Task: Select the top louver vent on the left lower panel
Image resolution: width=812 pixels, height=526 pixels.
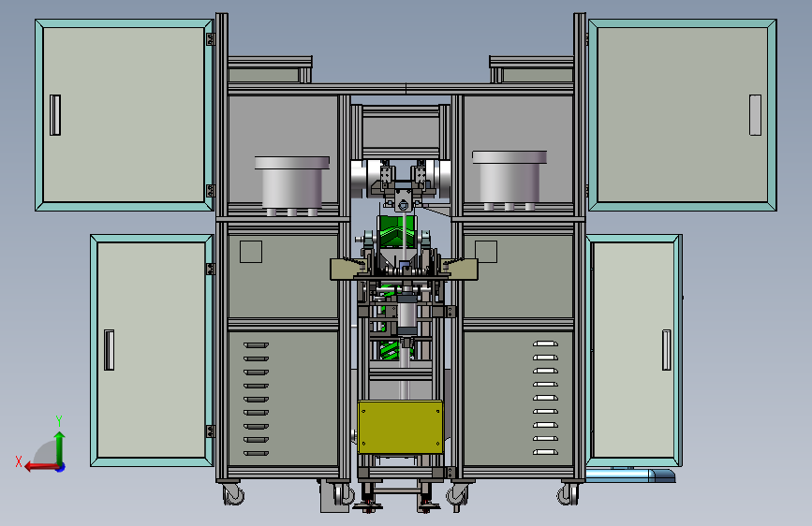Action: 256,345
